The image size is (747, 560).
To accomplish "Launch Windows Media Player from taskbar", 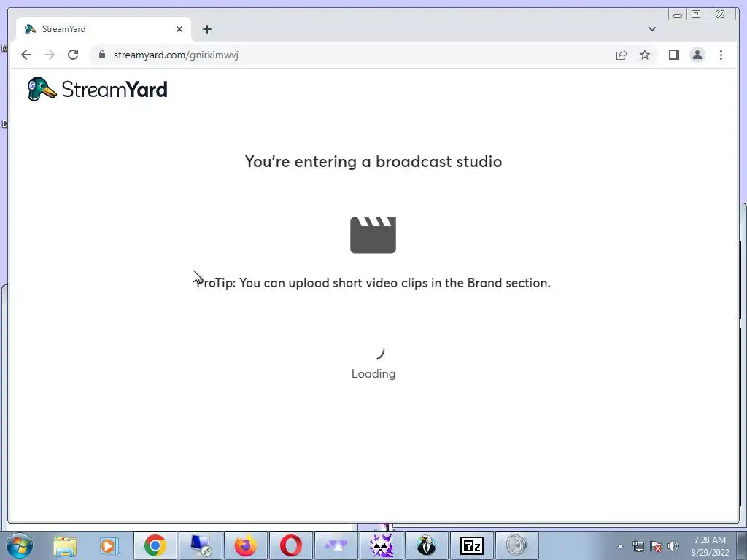I will 109,545.
